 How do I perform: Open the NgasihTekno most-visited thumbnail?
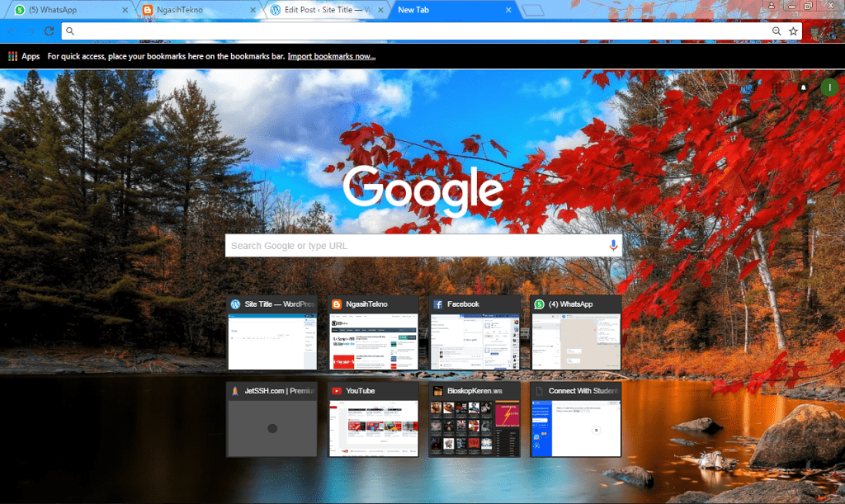[x=374, y=332]
